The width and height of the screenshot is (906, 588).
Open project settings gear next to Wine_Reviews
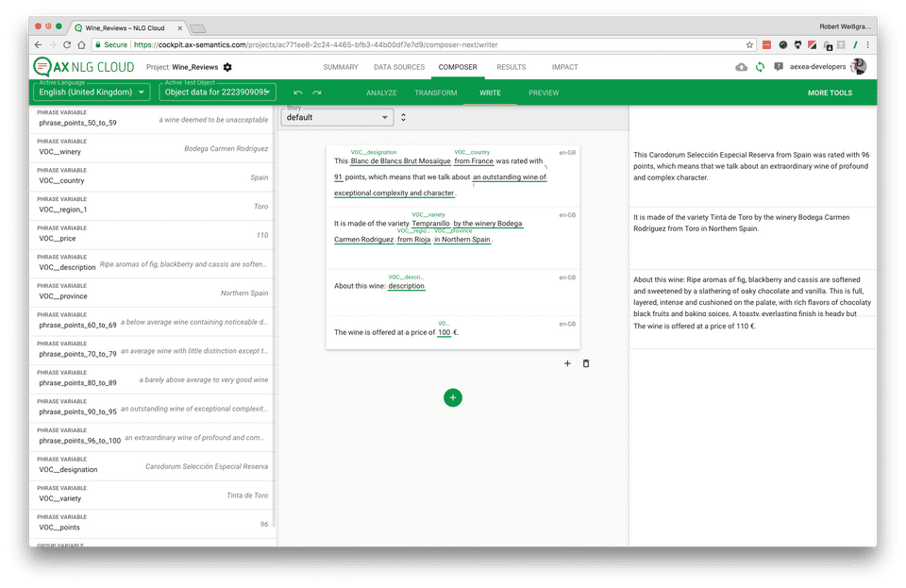[x=227, y=67]
